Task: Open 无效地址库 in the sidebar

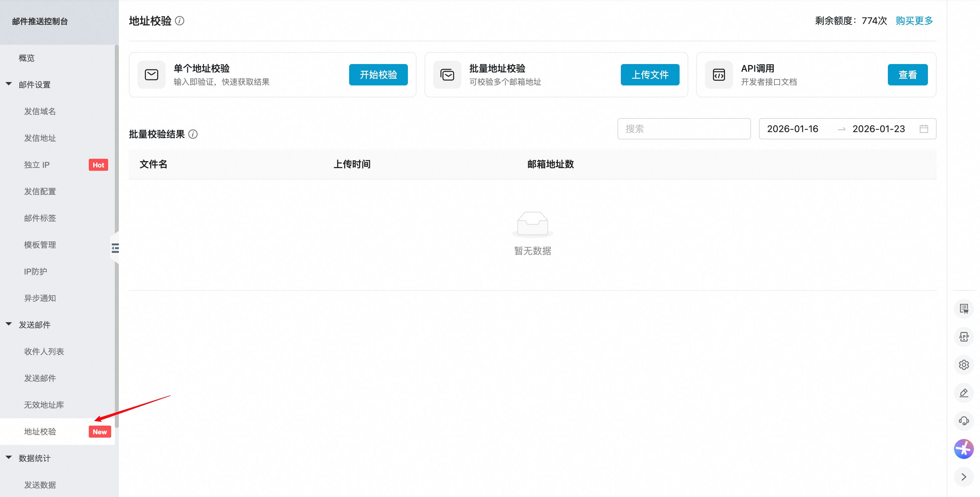Action: [44, 405]
